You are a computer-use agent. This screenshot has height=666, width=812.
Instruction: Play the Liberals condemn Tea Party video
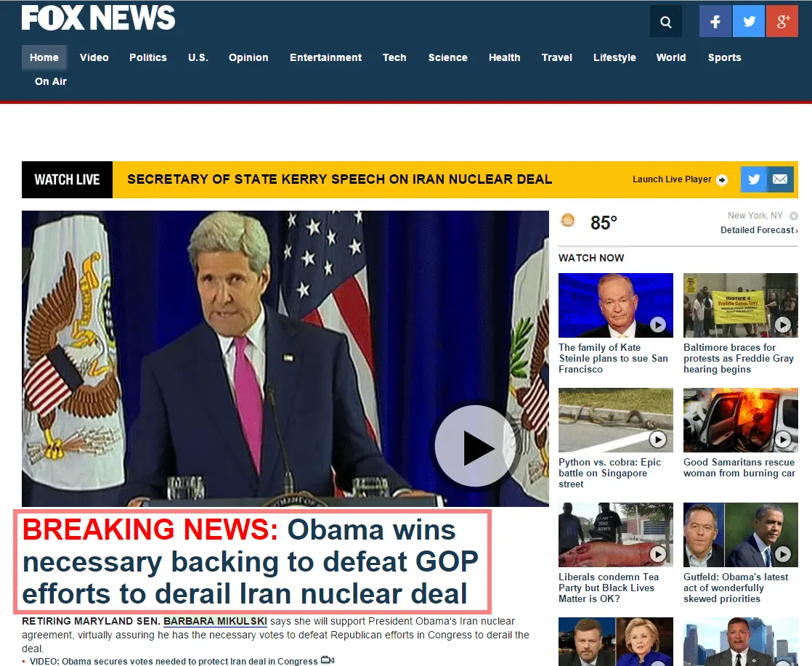(x=616, y=535)
